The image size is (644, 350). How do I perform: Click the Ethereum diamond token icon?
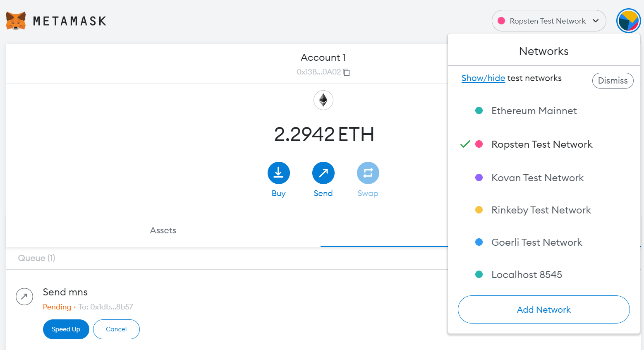pos(323,100)
